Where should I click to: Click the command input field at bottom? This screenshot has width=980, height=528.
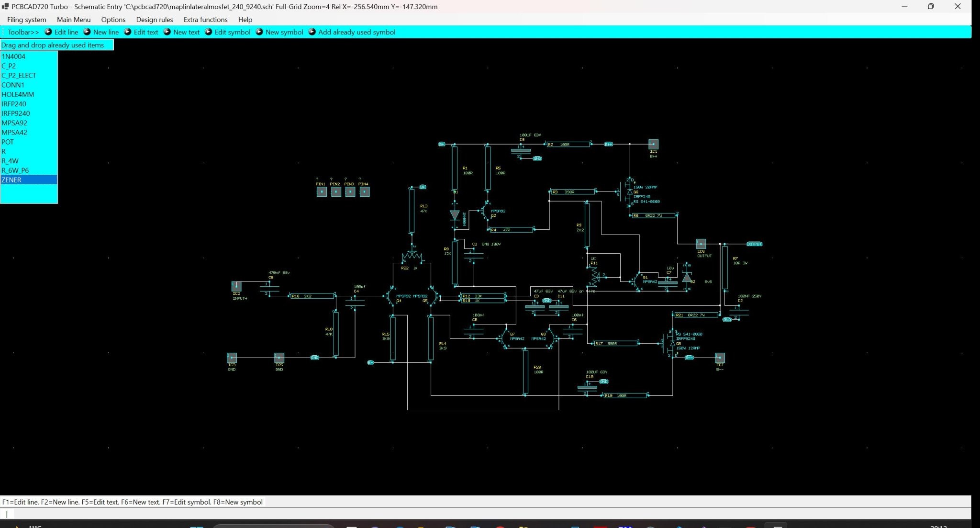click(x=485, y=514)
